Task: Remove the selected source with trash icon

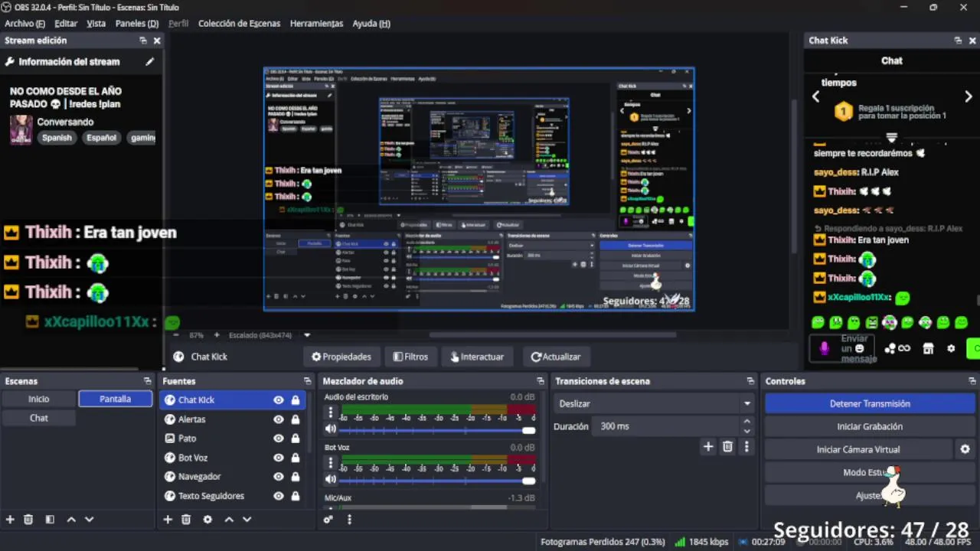Action: coord(186,520)
